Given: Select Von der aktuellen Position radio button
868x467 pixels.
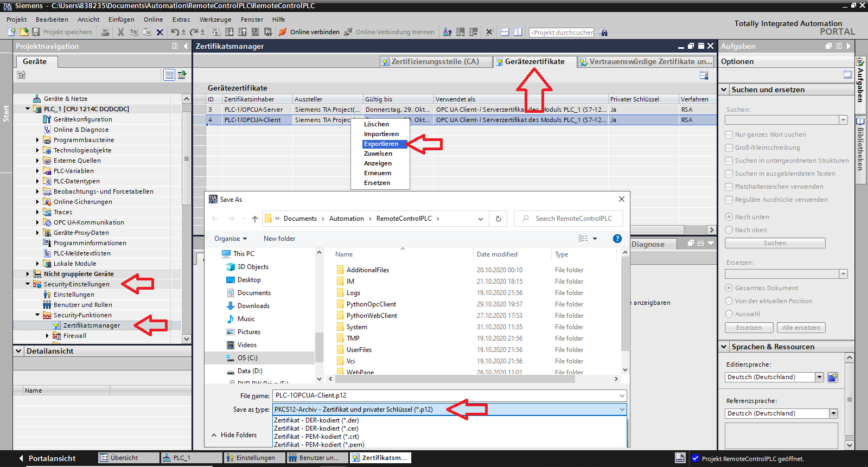Looking at the screenshot, I should 729,301.
